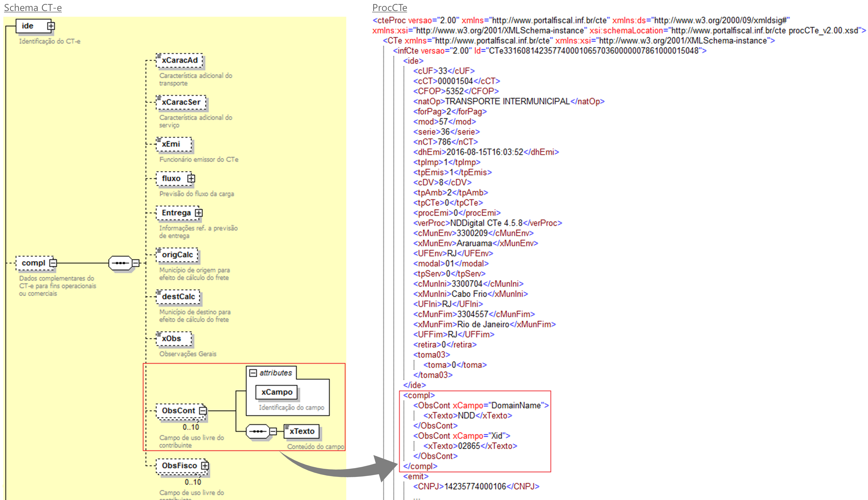Screen dimensions: 868x500
Task: Select the destCalc element box
Action: point(178,297)
